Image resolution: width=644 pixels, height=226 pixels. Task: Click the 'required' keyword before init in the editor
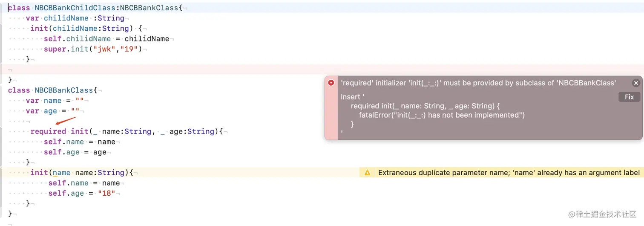point(48,131)
